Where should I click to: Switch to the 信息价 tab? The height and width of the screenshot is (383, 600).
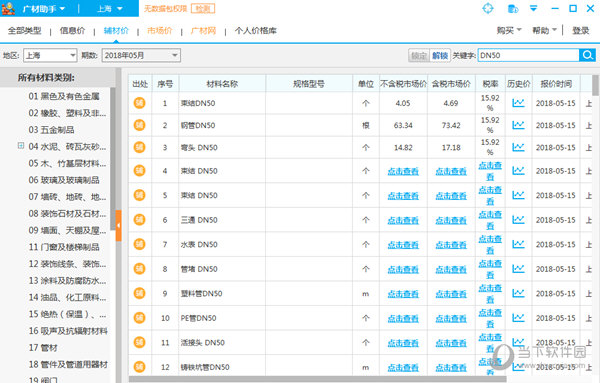[72, 31]
